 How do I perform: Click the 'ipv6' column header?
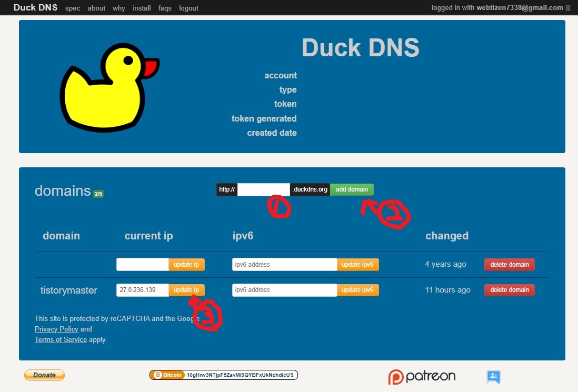pos(243,236)
